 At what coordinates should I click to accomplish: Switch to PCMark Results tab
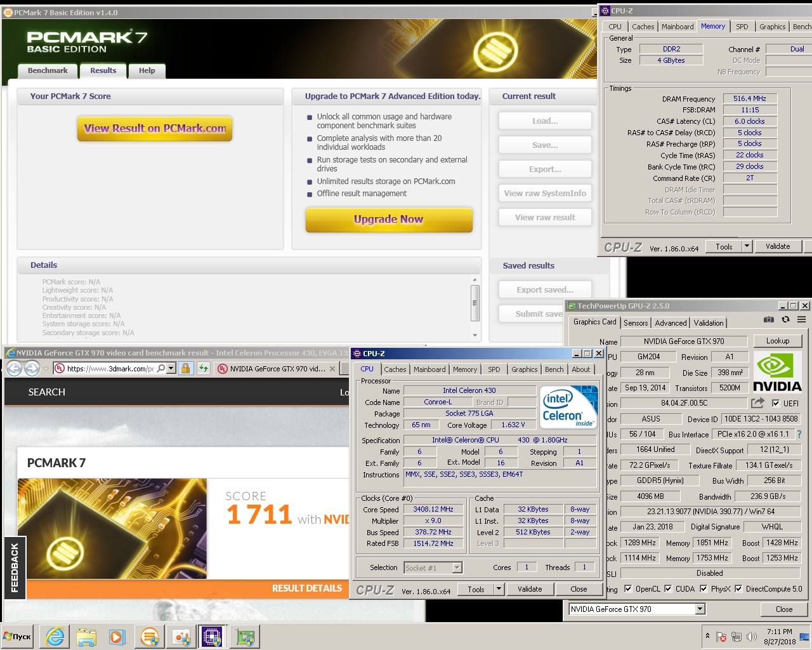[103, 70]
